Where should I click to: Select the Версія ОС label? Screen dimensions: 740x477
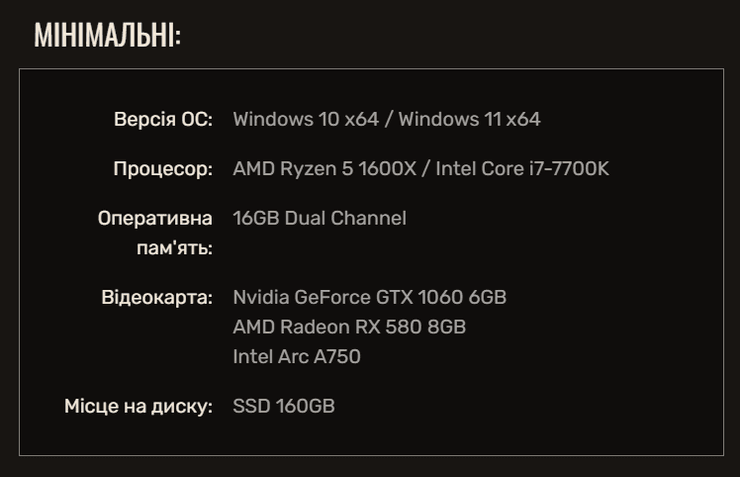pos(163,119)
